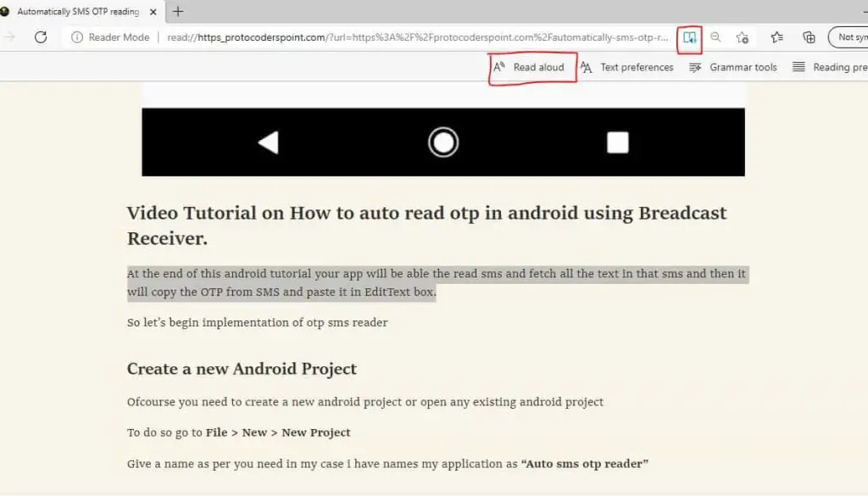Click the Reader Mode info icon
This screenshot has height=496, width=868.
[77, 37]
